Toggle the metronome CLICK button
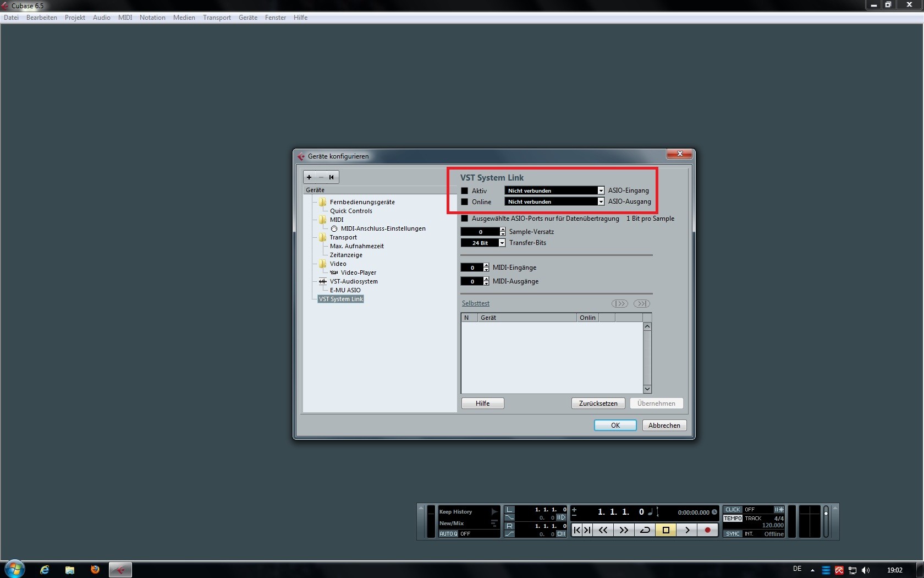This screenshot has height=578, width=924. (x=733, y=510)
